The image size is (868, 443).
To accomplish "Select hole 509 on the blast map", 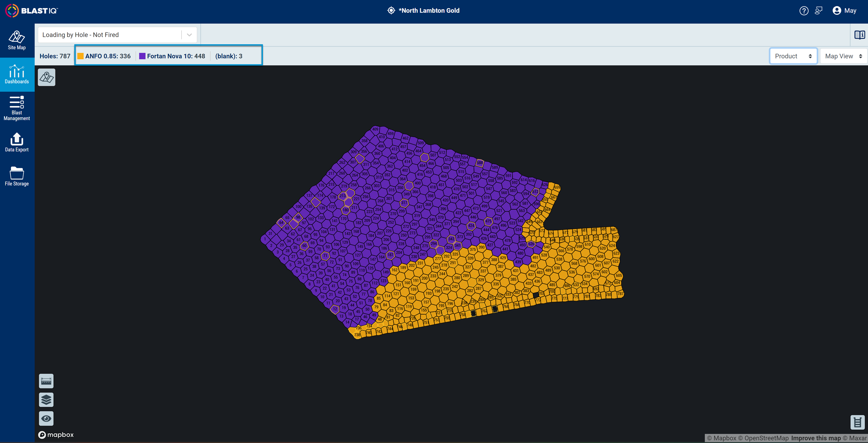I will click(x=420, y=143).
